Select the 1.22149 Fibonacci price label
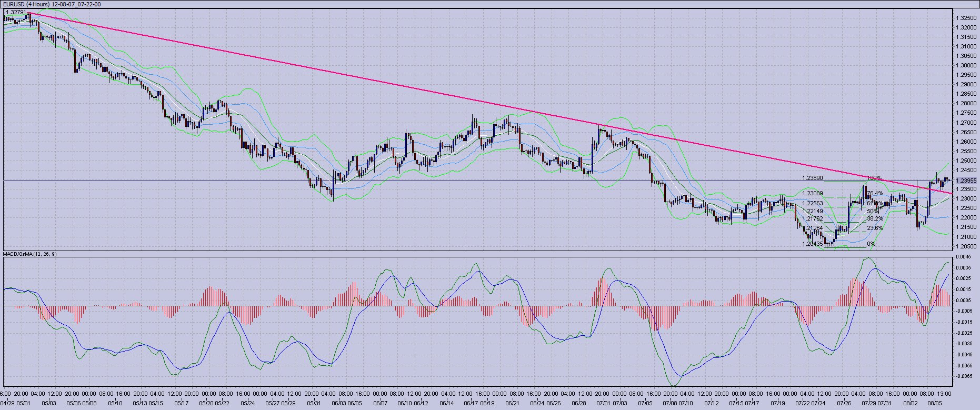 (812, 211)
